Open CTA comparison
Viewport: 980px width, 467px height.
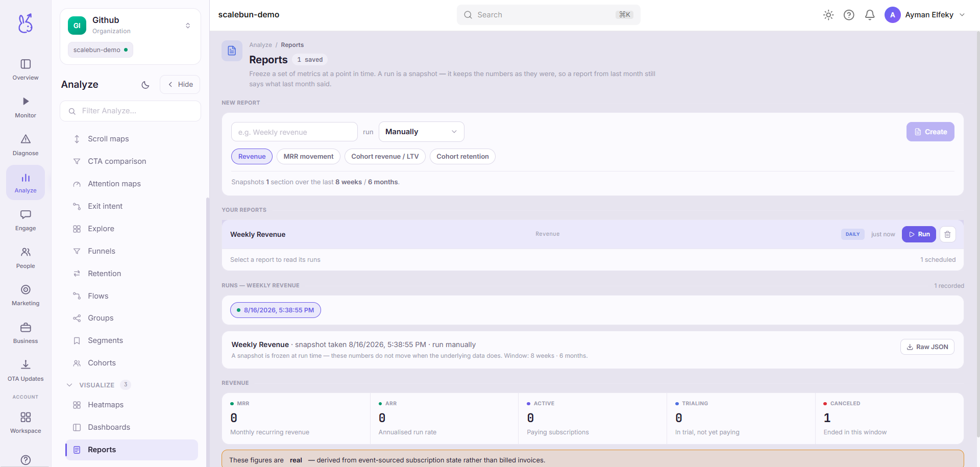(132, 161)
